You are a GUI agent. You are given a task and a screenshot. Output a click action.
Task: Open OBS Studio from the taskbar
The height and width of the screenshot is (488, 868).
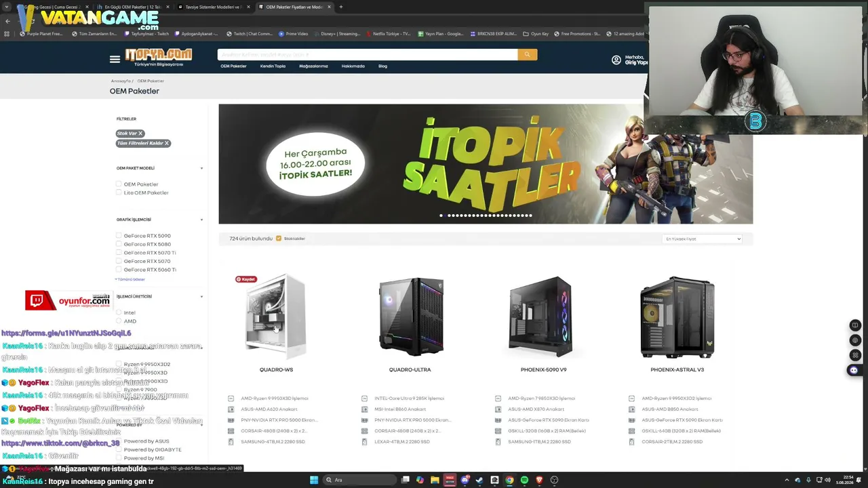[554, 480]
